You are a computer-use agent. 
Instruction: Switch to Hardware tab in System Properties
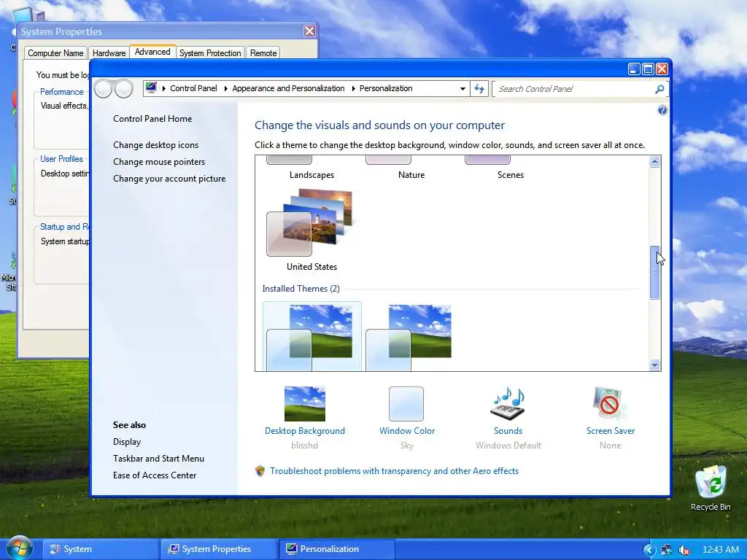[x=109, y=52]
